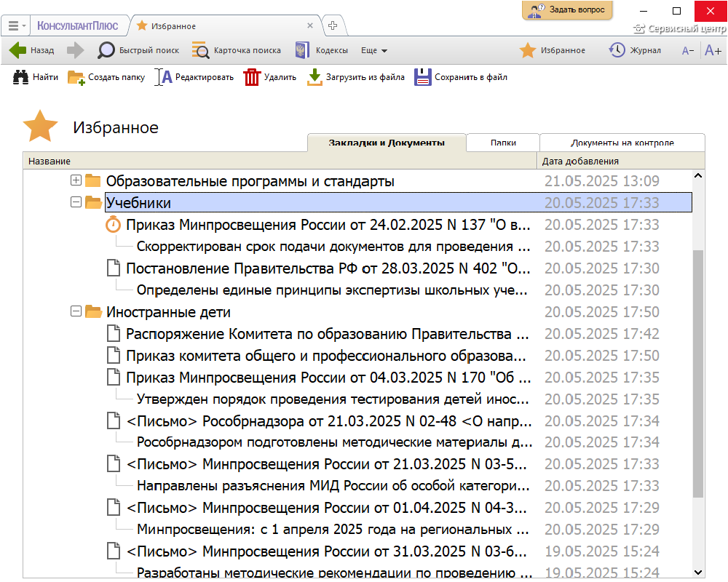Image resolution: width=728 pixels, height=582 pixels.
Task: Click scrollbar down arrow
Action: [x=697, y=572]
